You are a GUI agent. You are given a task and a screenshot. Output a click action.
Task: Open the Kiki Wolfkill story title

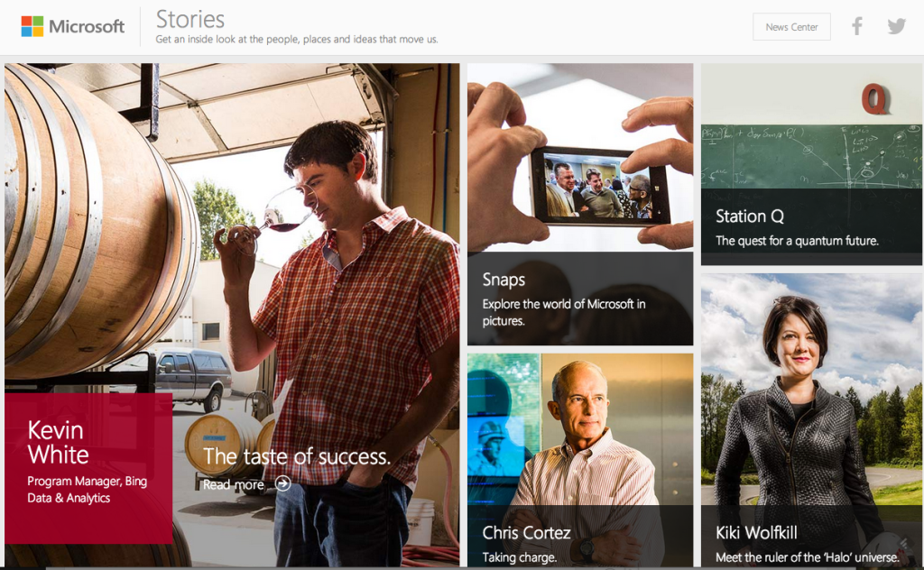click(x=756, y=532)
